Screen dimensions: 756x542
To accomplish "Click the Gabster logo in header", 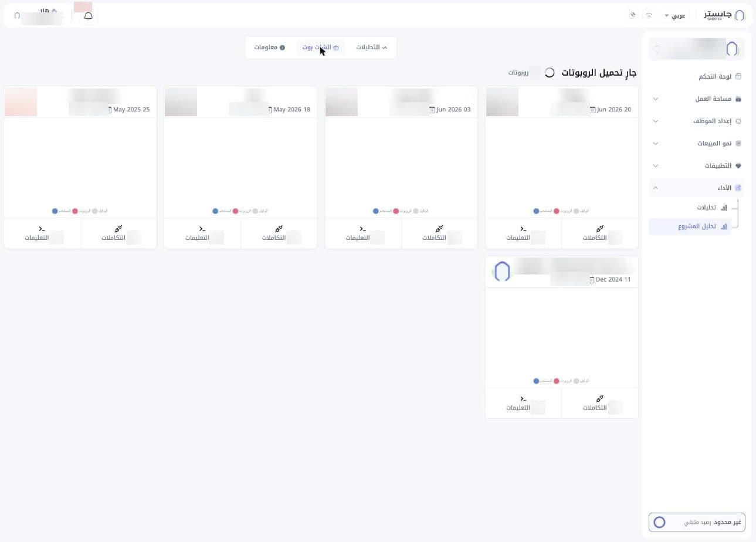I will [x=724, y=15].
